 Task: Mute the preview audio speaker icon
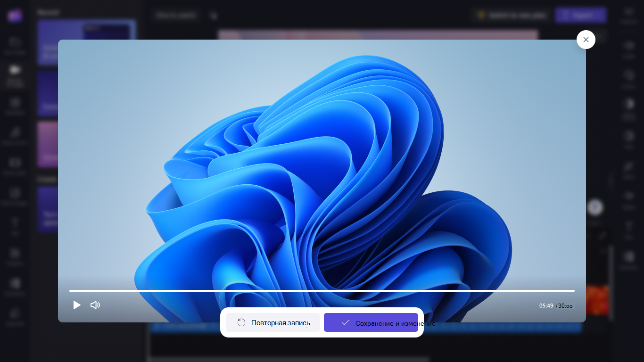pyautogui.click(x=95, y=305)
